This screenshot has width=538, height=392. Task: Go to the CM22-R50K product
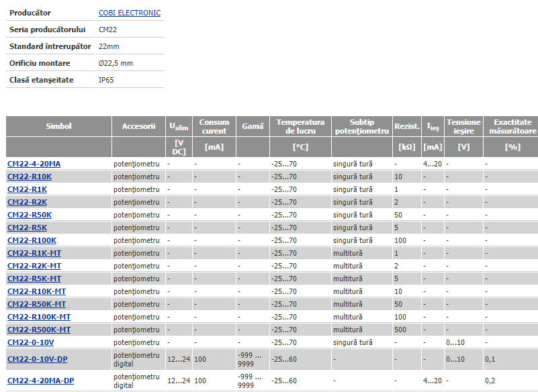coord(29,215)
